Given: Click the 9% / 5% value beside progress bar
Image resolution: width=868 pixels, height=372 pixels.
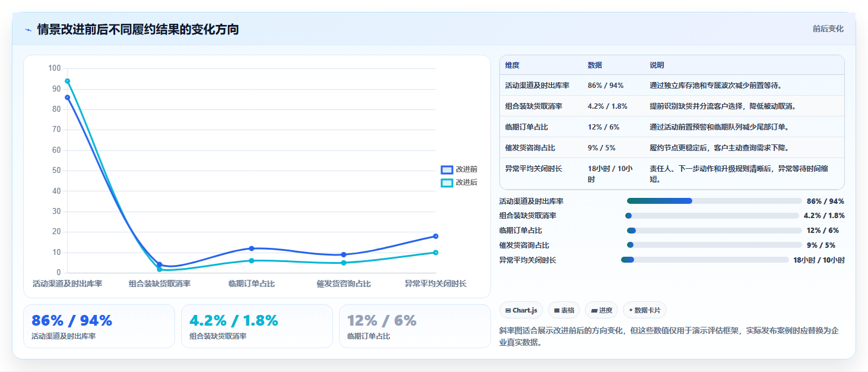Looking at the screenshot, I should tap(821, 245).
